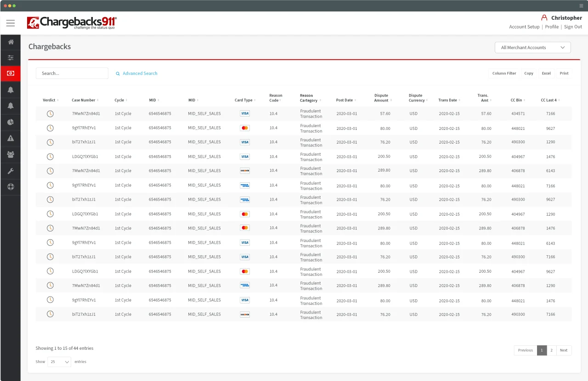This screenshot has width=588, height=381.
Task: Export the table to Excel
Action: point(546,73)
